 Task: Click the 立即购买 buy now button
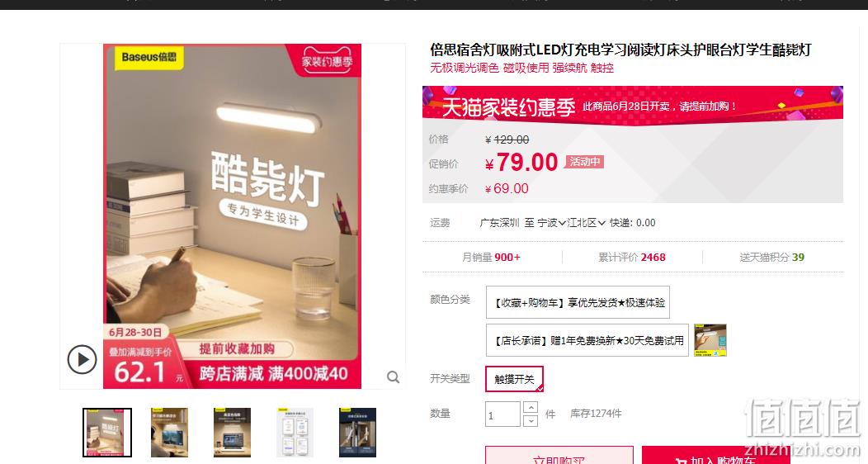(x=559, y=455)
